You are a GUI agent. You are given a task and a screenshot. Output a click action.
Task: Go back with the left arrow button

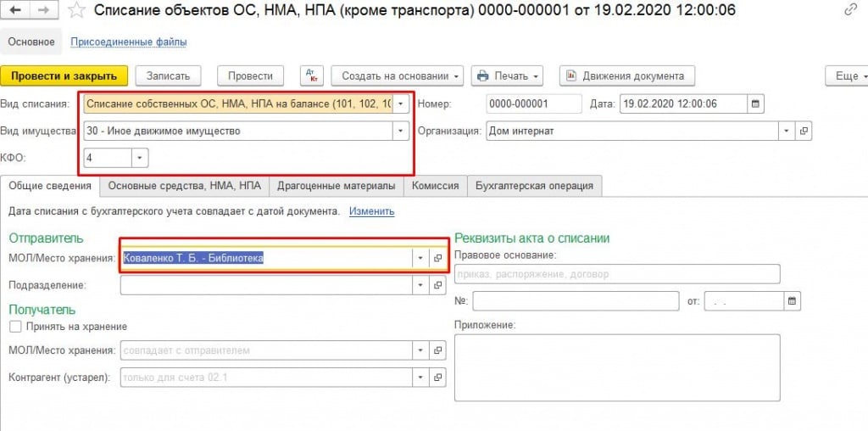pyautogui.click(x=15, y=11)
